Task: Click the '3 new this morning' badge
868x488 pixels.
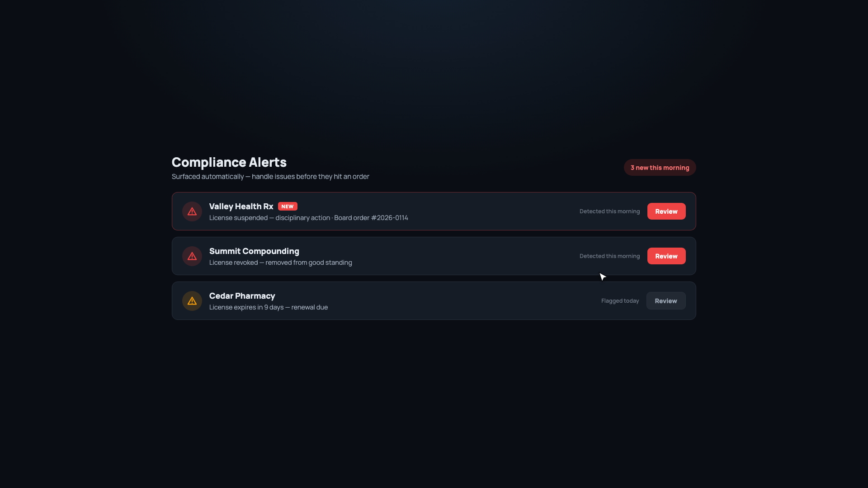Action: 660,168
